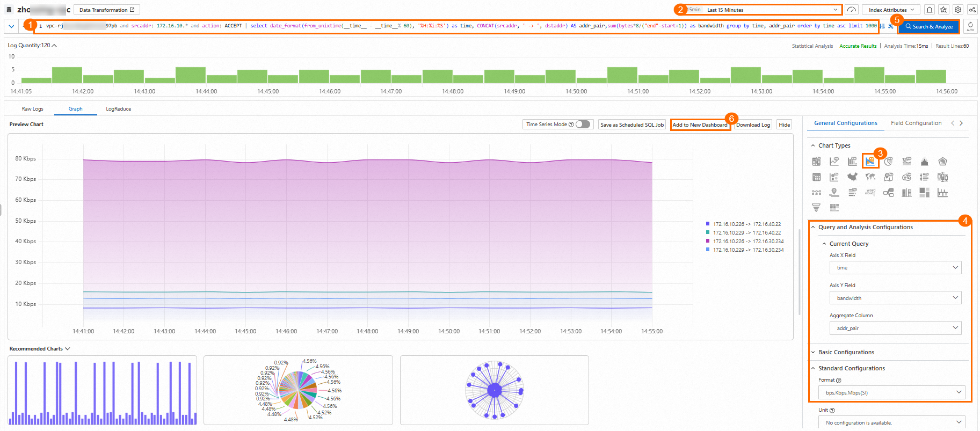Expand the Basic Configurations section
The width and height of the screenshot is (980, 431).
coord(813,352)
